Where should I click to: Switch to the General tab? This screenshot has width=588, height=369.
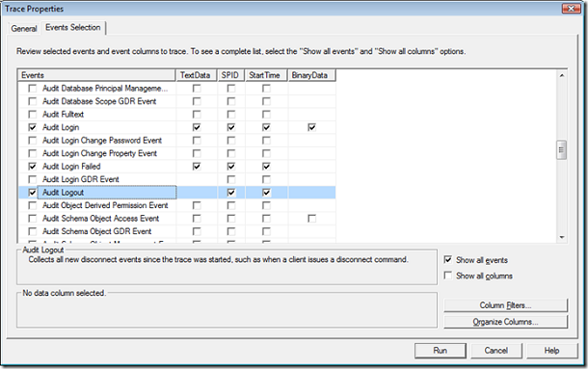coord(24,29)
